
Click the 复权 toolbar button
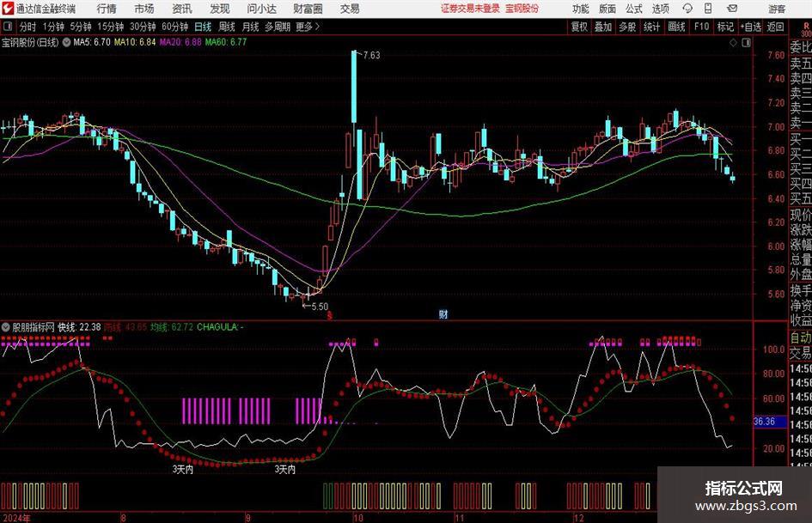579,27
